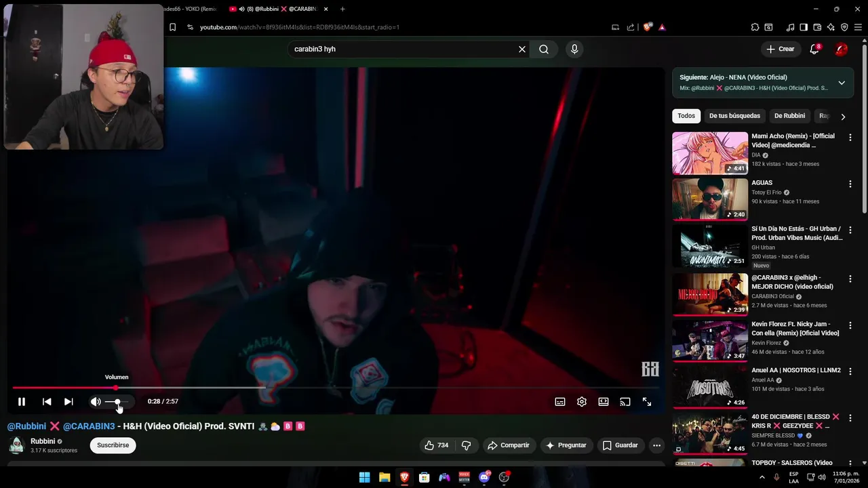
Task: Adjust the volume slider handle
Action: [117, 402]
